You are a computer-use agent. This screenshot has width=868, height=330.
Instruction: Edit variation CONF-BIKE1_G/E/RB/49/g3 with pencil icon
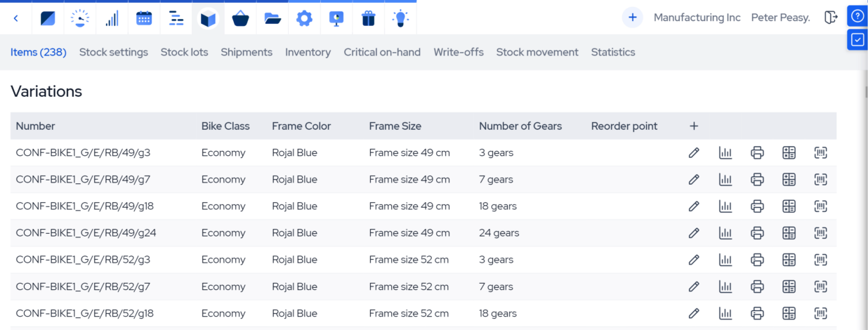[x=694, y=153]
